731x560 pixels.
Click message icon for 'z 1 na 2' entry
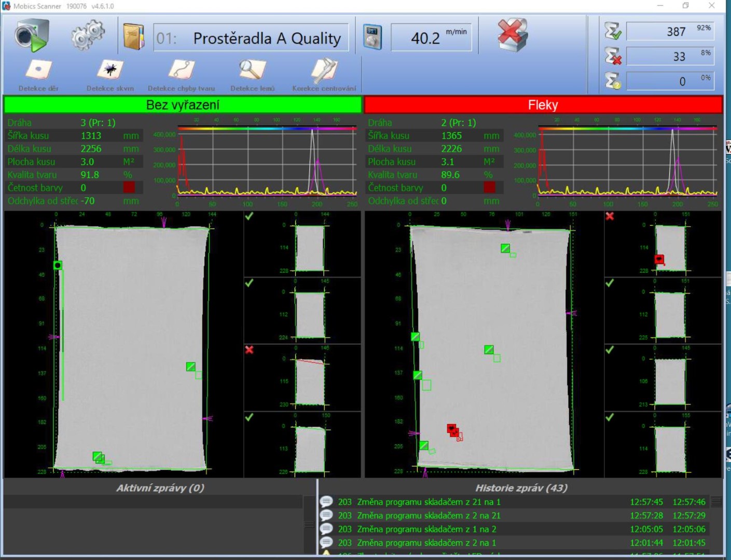(x=326, y=529)
